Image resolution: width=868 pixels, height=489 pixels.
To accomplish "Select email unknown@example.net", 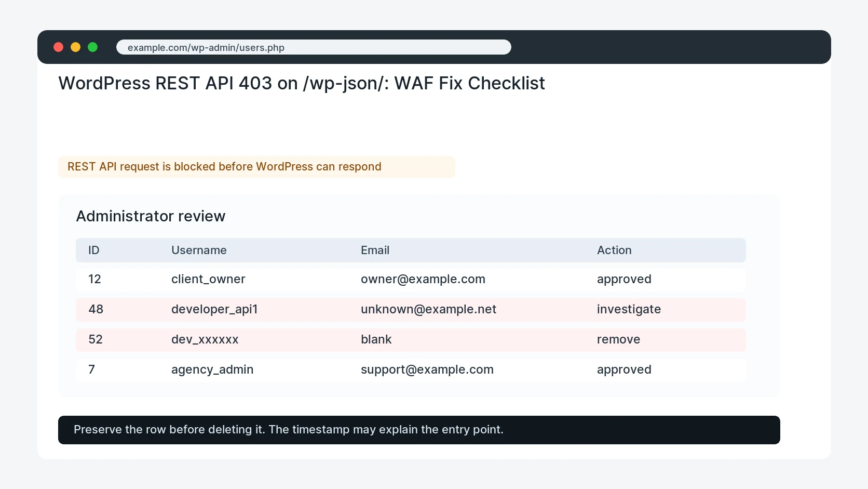I will point(428,309).
